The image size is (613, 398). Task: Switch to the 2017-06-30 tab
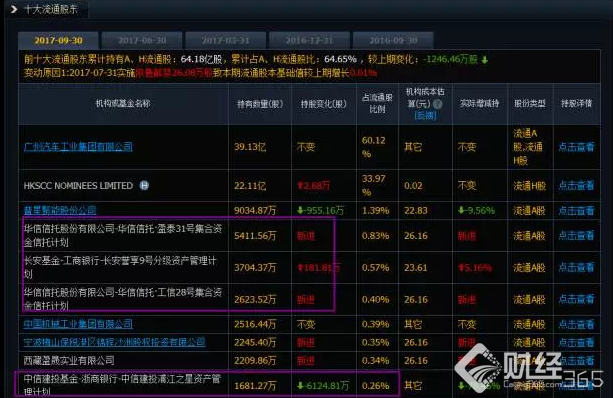click(x=142, y=40)
